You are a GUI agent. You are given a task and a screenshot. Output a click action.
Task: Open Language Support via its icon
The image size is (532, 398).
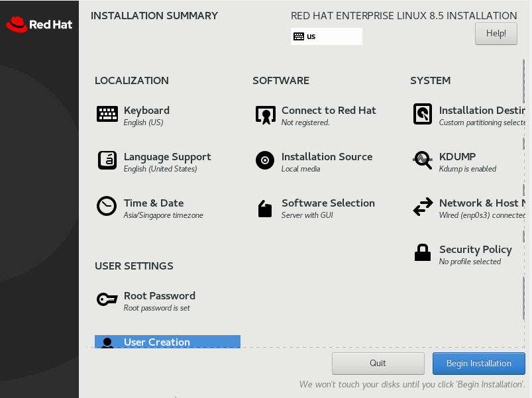tap(107, 160)
